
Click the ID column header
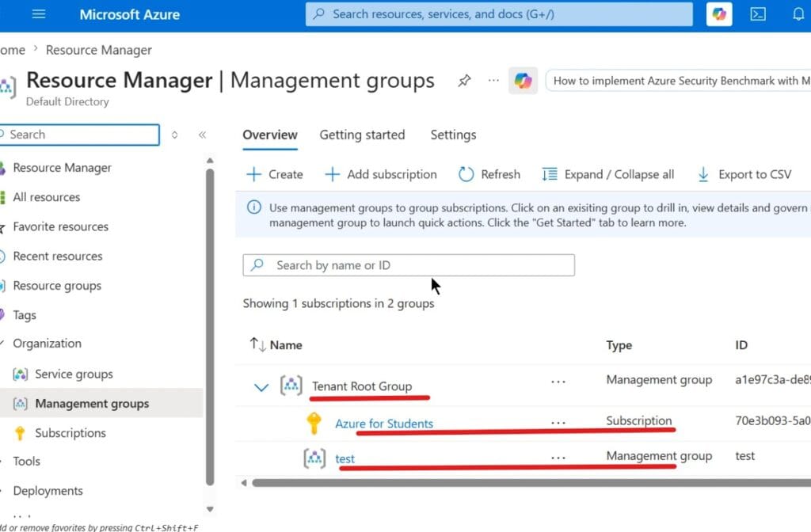[x=741, y=345]
